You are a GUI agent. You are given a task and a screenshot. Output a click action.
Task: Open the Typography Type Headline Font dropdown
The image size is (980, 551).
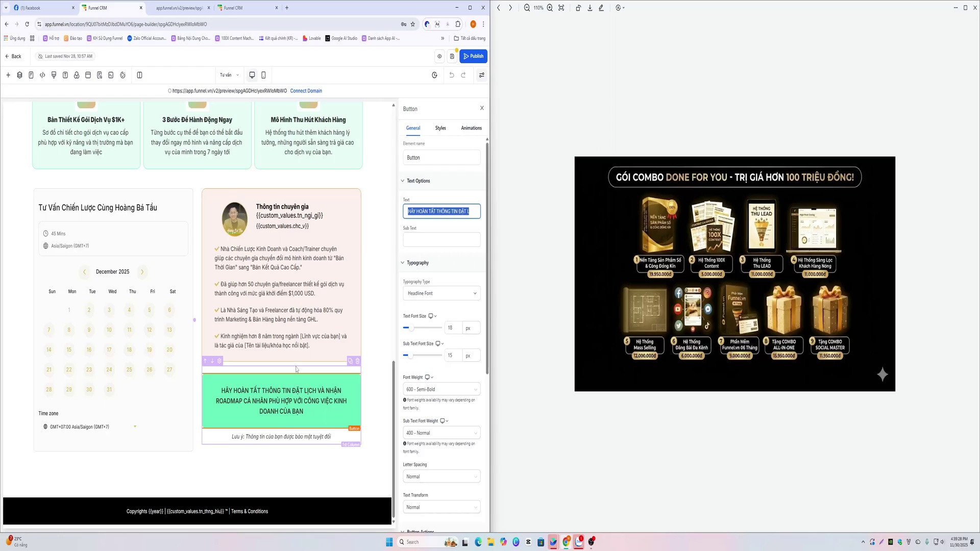pos(442,293)
